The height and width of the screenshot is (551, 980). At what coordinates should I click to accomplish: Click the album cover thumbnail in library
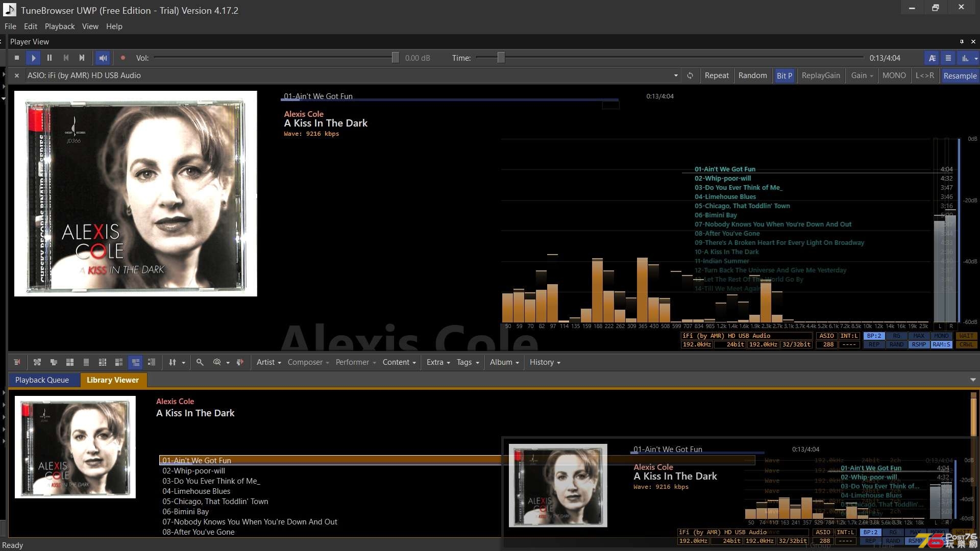coord(75,447)
